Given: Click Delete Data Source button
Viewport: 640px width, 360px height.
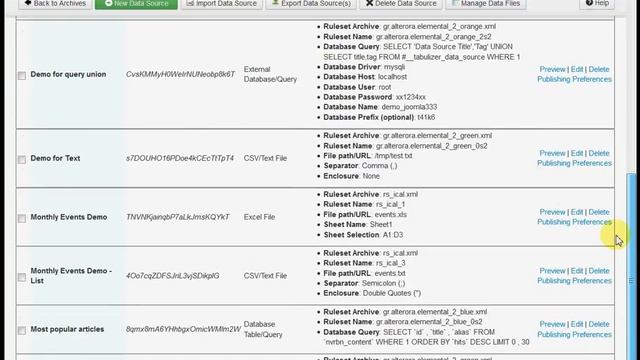Looking at the screenshot, I should (400, 4).
